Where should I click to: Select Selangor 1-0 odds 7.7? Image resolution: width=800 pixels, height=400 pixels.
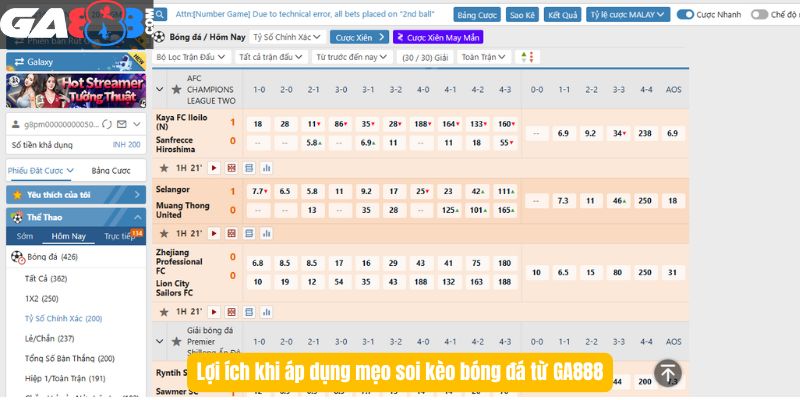(259, 191)
